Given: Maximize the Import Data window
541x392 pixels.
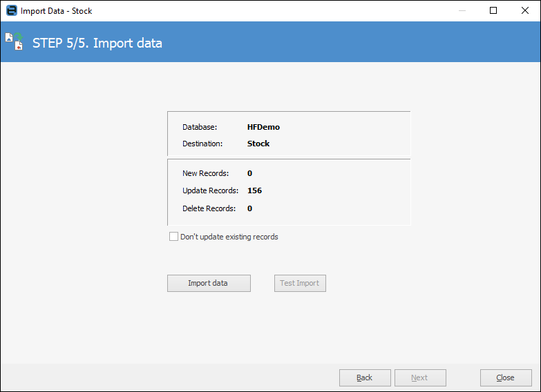Looking at the screenshot, I should 493,10.
